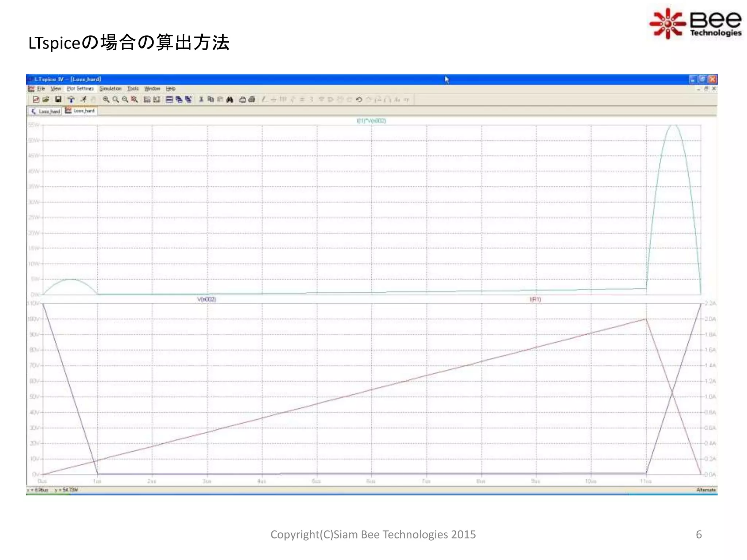Click the Pick Visible Traces icon
Viewport: 747px width, 560px height.
click(x=157, y=99)
